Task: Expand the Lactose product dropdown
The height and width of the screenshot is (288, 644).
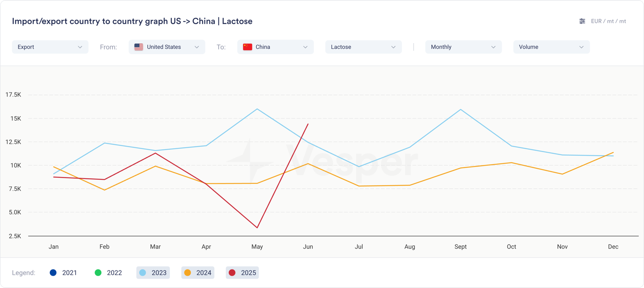Action: point(363,47)
